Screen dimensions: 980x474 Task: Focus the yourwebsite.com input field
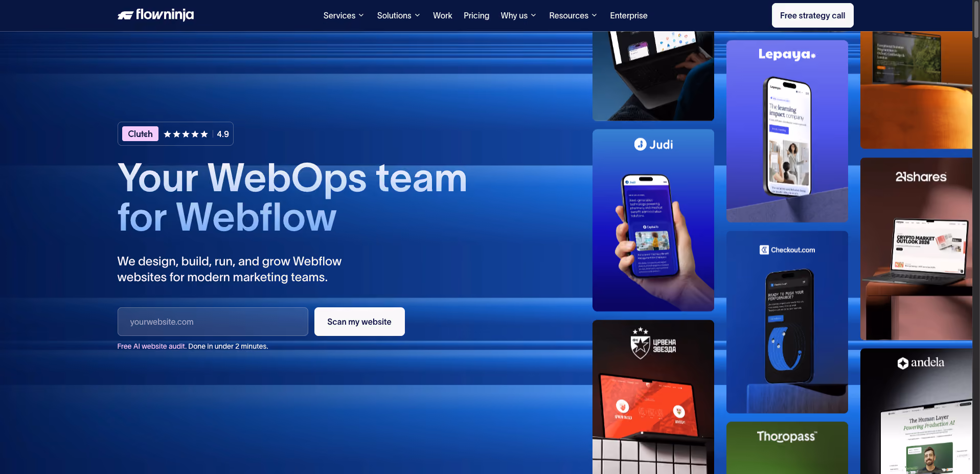[x=213, y=322]
